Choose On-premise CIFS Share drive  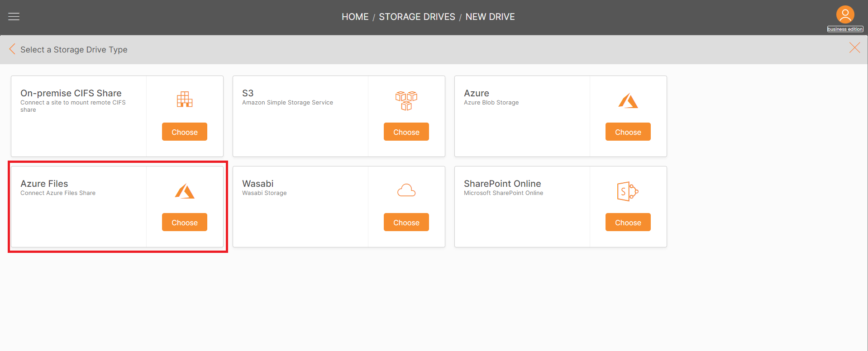(185, 132)
